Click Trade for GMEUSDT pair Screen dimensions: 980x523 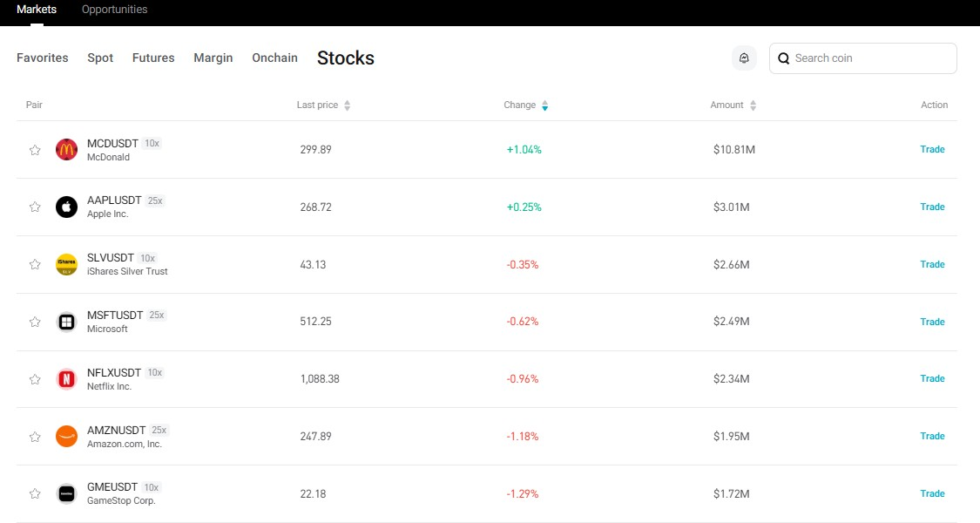[932, 493]
